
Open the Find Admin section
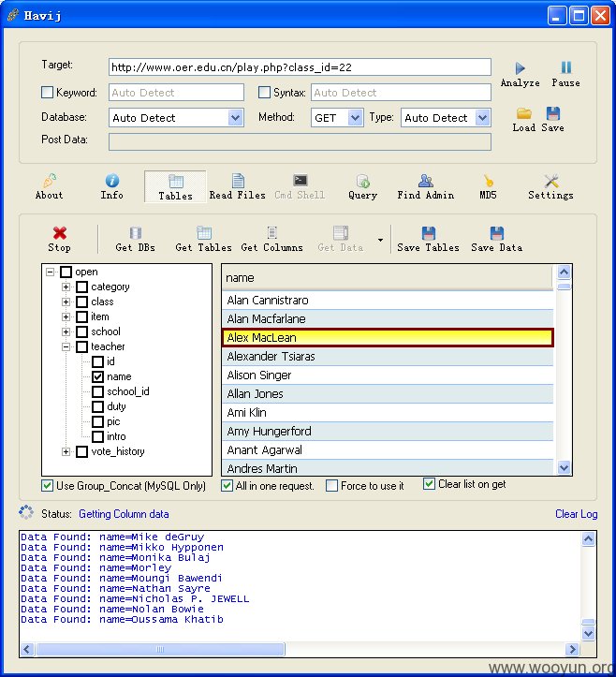pos(426,186)
